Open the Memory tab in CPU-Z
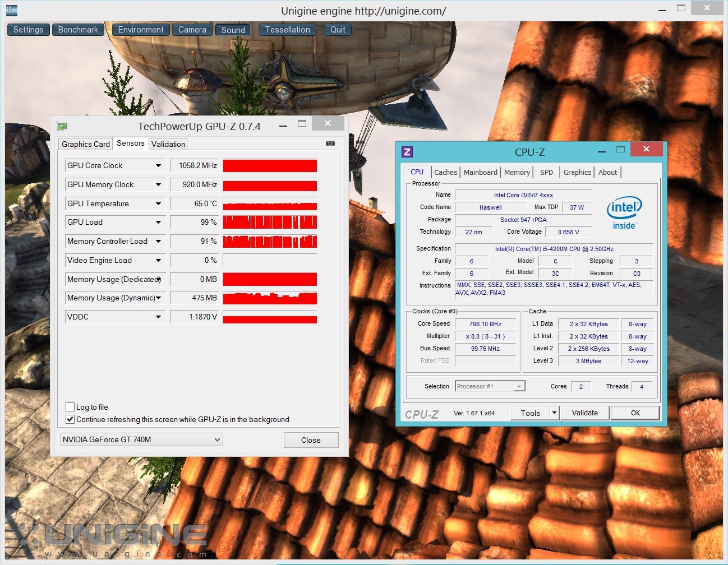Screen dimensions: 728x565 [517, 173]
